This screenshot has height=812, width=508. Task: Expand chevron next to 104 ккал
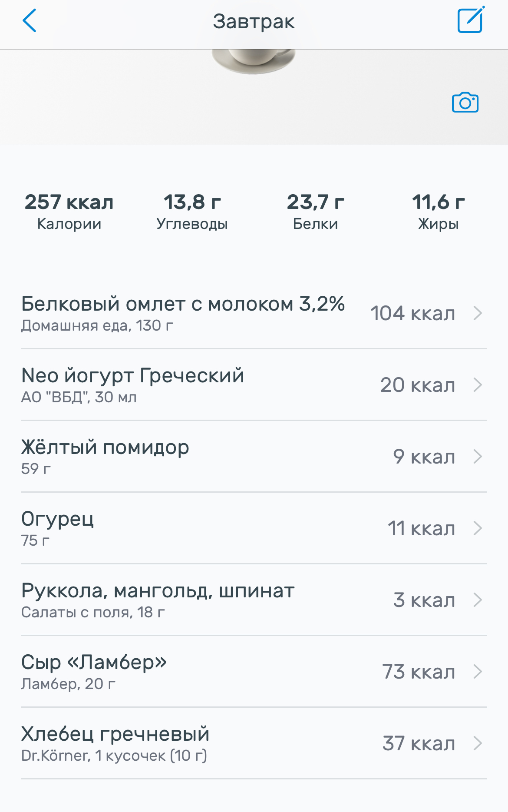coord(478,313)
